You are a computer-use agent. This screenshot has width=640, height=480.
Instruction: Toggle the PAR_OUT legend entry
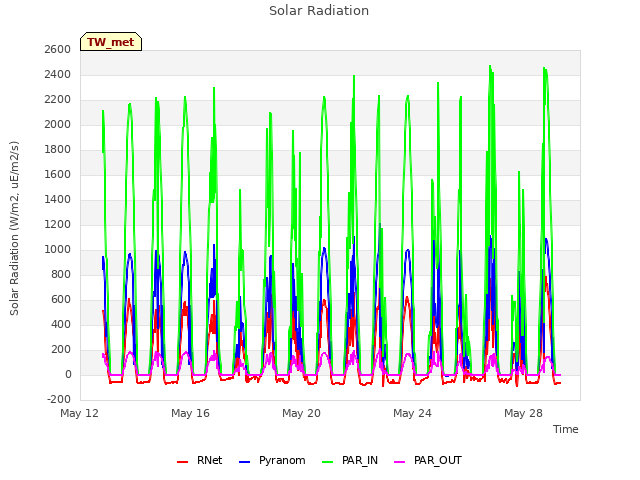(428, 460)
